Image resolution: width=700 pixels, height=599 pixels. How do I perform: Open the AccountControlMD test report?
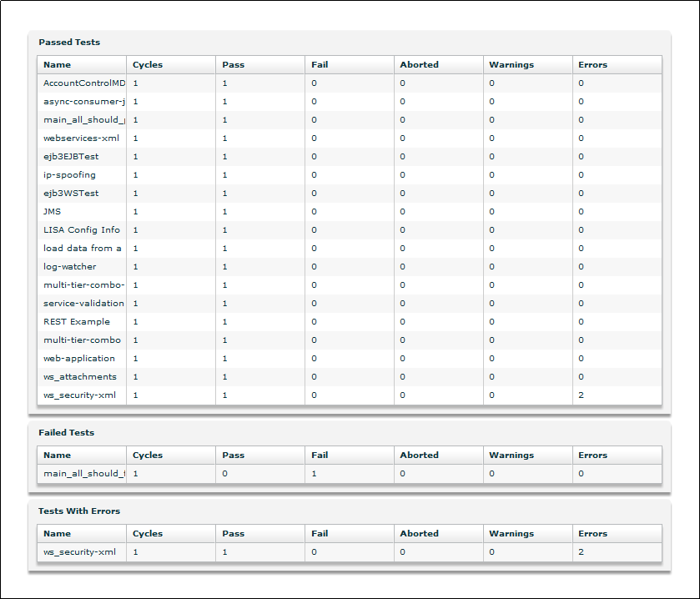[80, 83]
